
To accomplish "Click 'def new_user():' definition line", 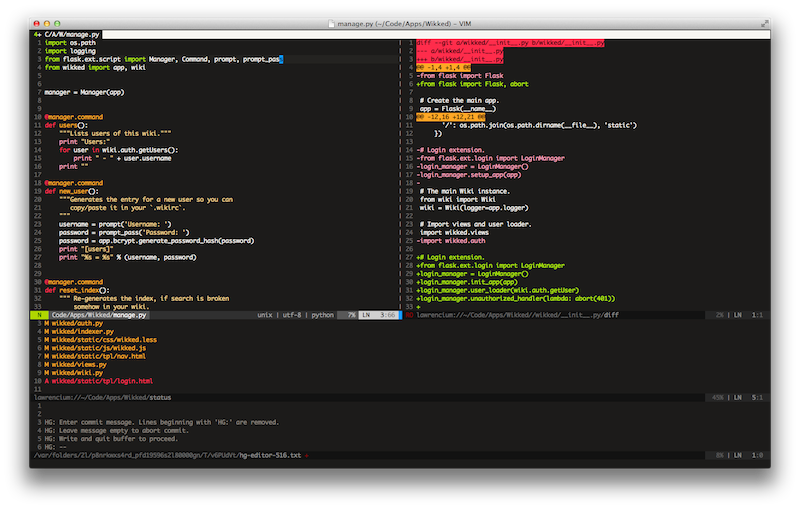I will [71, 191].
